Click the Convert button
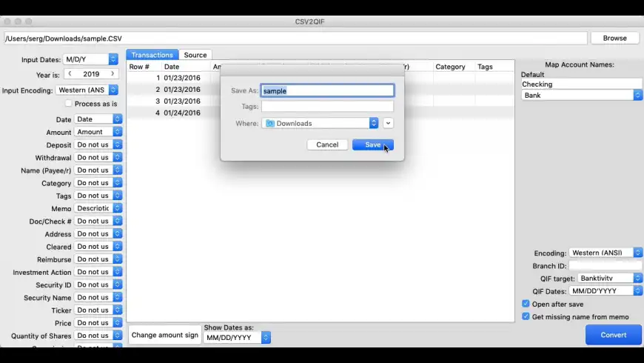644x363 pixels. click(613, 335)
